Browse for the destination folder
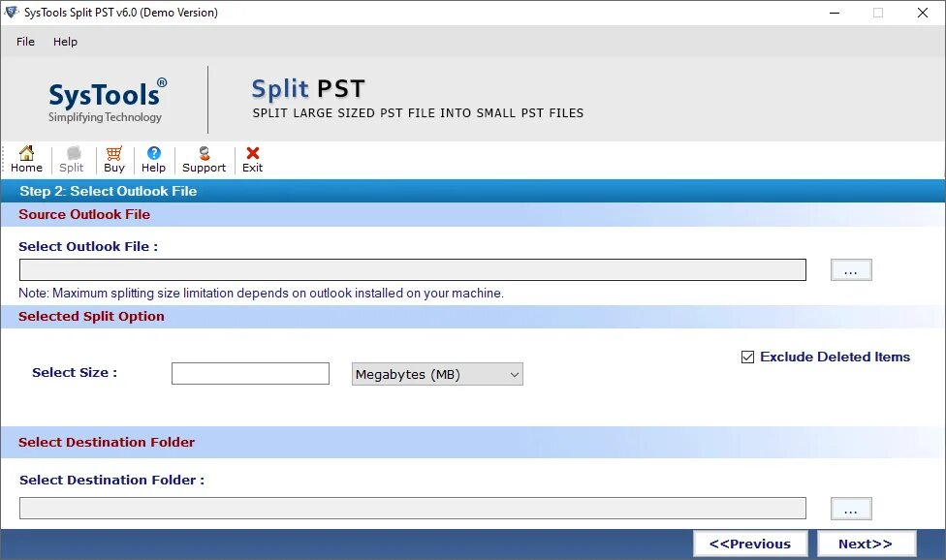The width and height of the screenshot is (946, 560). pyautogui.click(x=851, y=509)
